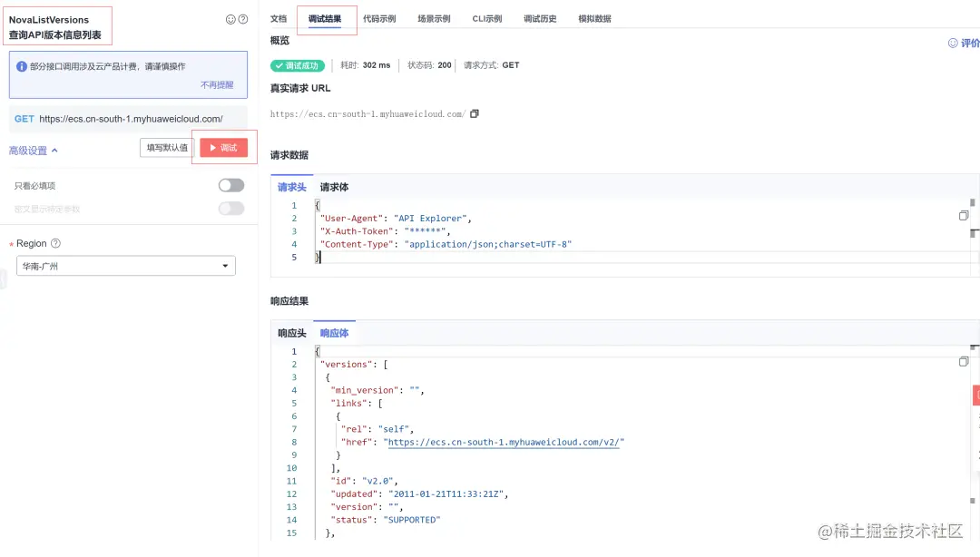Select the 响应体 sub-tab
This screenshot has width=980, height=557.
point(334,333)
